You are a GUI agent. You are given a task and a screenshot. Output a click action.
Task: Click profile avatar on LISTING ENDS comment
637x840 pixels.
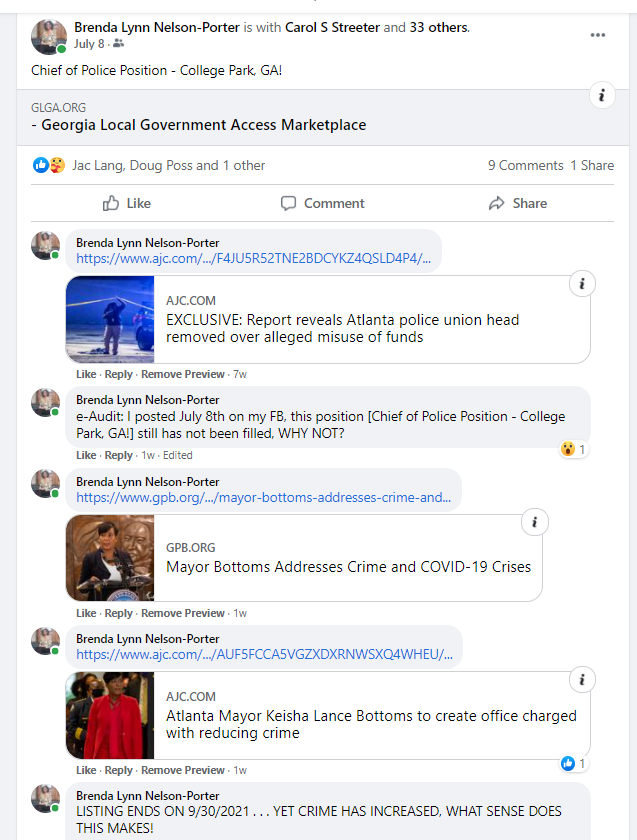(45, 798)
